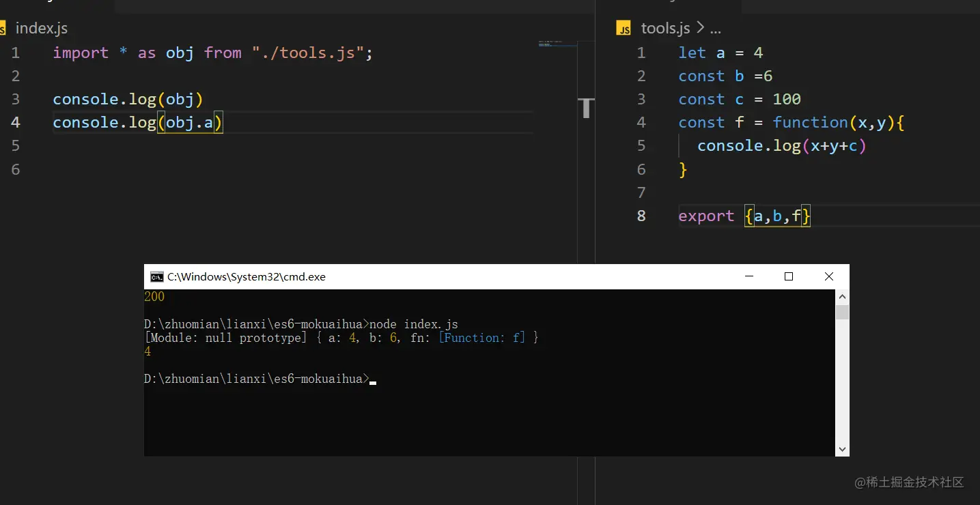Click the "./tools.js" string in index.js
Image resolution: width=980 pixels, height=505 pixels.
pos(308,53)
